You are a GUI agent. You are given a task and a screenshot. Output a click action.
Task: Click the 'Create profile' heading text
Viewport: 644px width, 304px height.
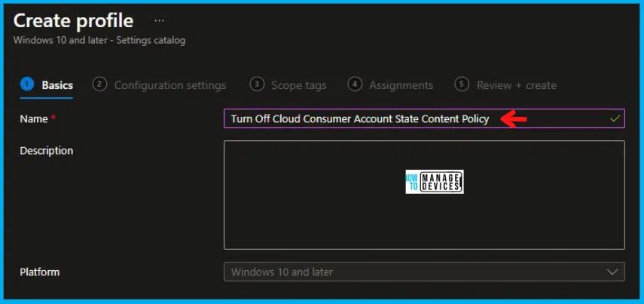click(x=74, y=21)
